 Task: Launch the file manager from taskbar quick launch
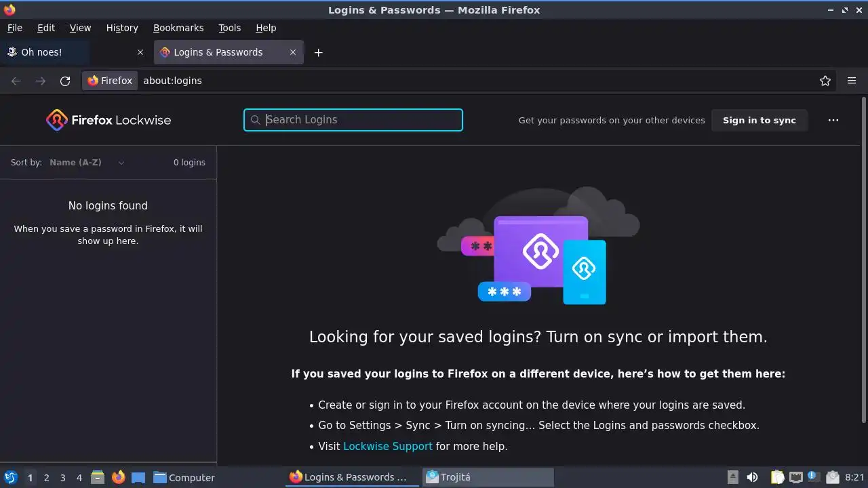[x=98, y=477]
